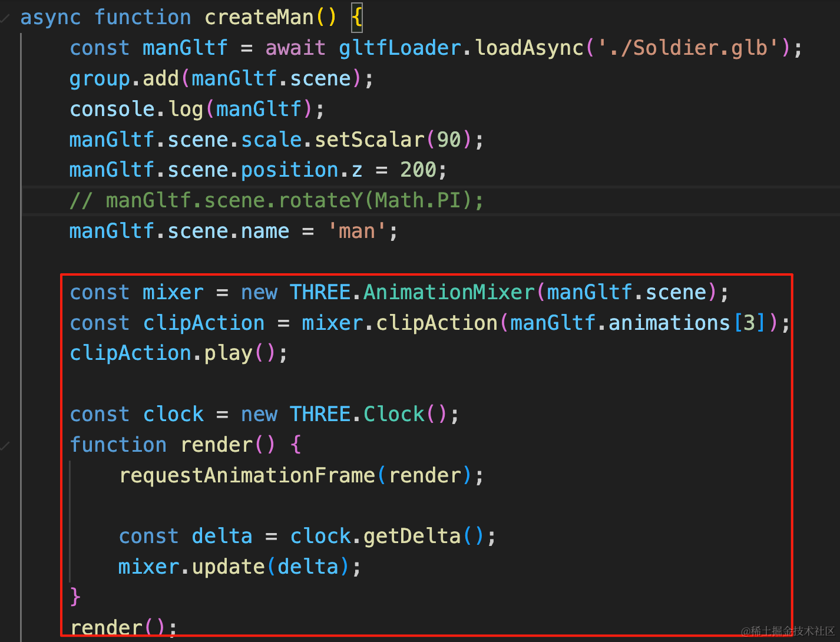Click the loadAsync method call
The image size is (840, 642).
(529, 48)
